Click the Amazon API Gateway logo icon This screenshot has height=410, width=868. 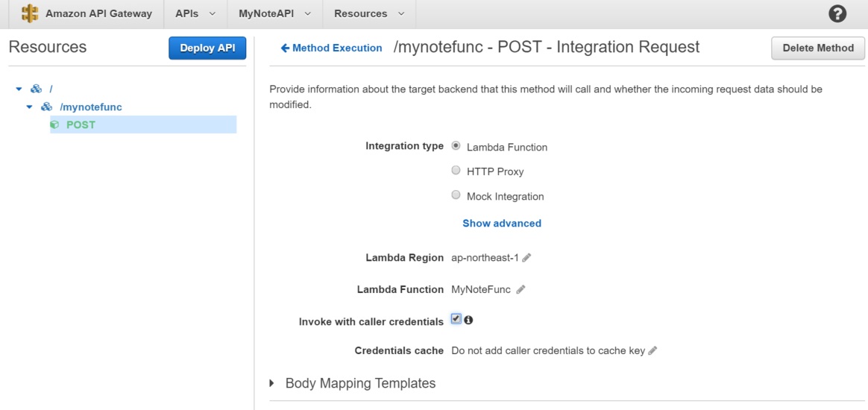click(x=30, y=14)
